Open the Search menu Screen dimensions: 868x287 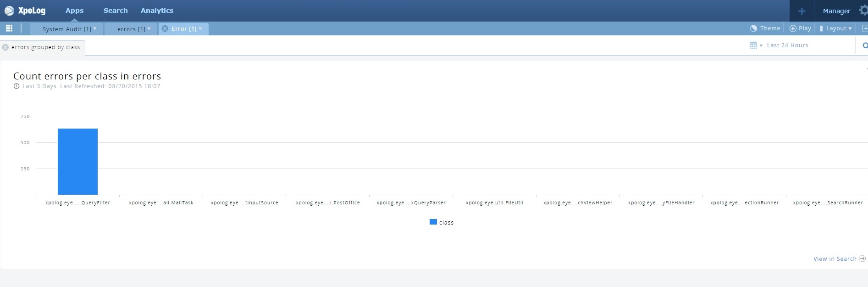pyautogui.click(x=116, y=11)
